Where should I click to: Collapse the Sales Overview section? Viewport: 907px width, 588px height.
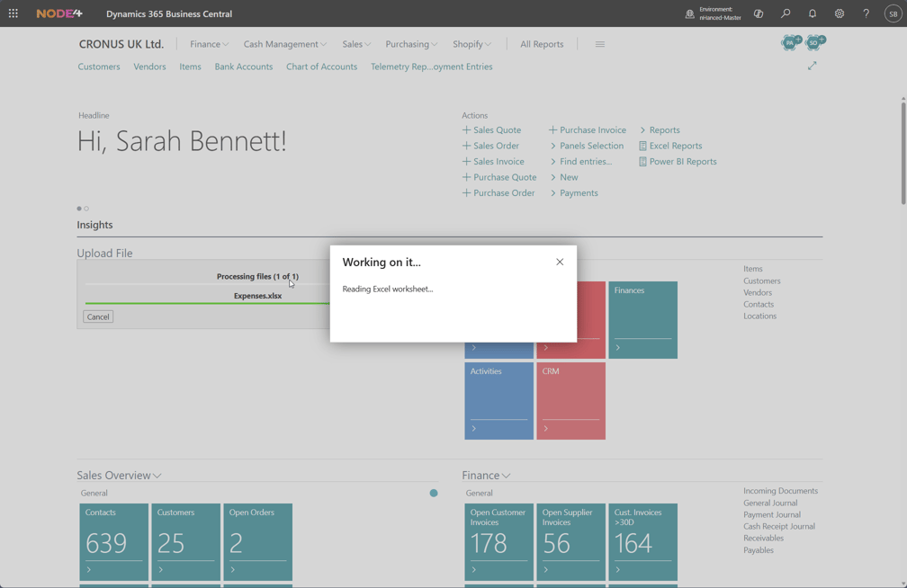[157, 476]
